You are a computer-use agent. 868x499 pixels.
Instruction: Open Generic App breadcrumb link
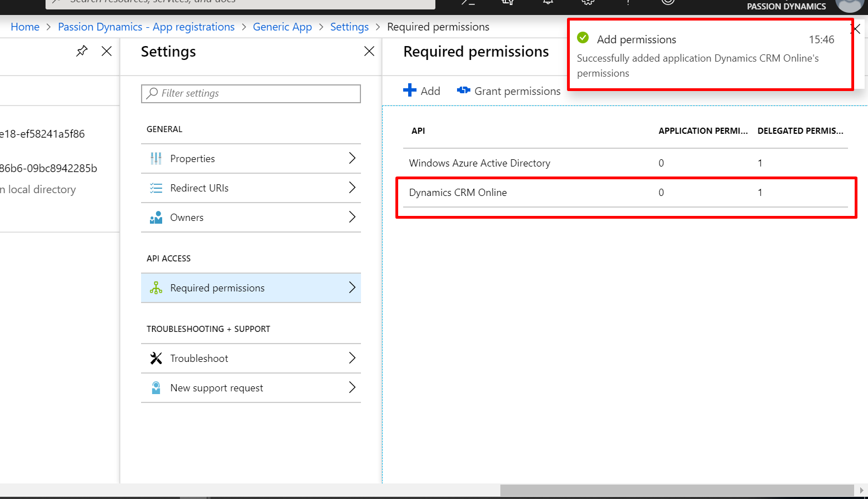coord(282,27)
